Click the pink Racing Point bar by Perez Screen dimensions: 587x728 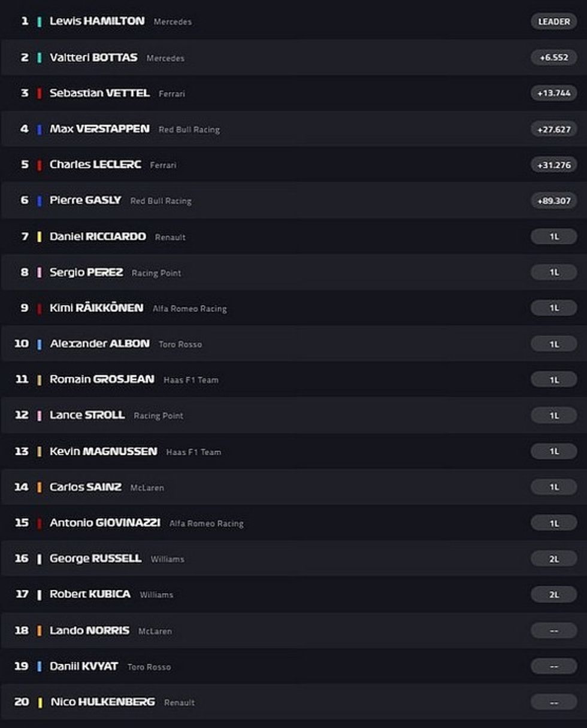point(39,272)
